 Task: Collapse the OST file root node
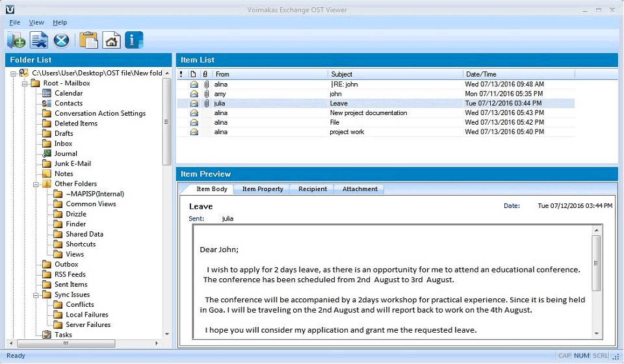13,73
